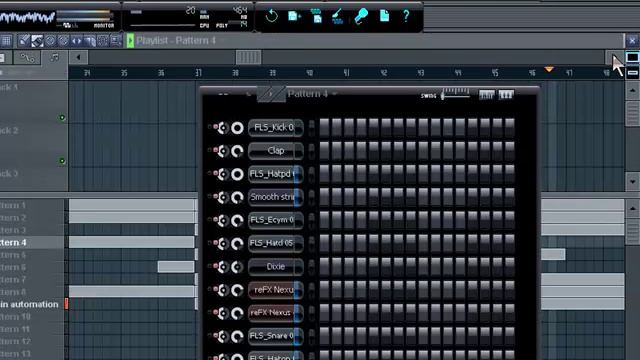Open the FLS_Hard 05 channel settings
640x360 pixels.
pyautogui.click(x=276, y=243)
